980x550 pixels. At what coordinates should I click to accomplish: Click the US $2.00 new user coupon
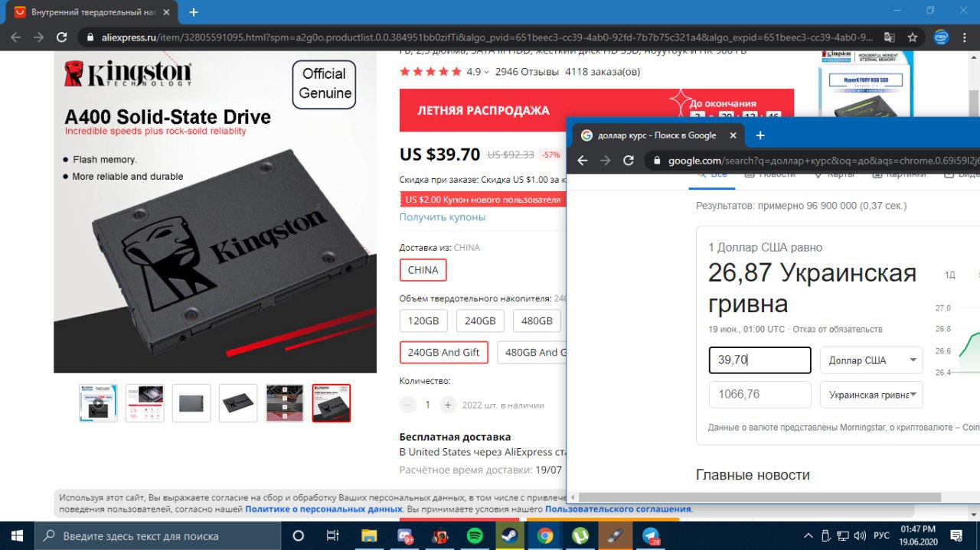point(483,200)
